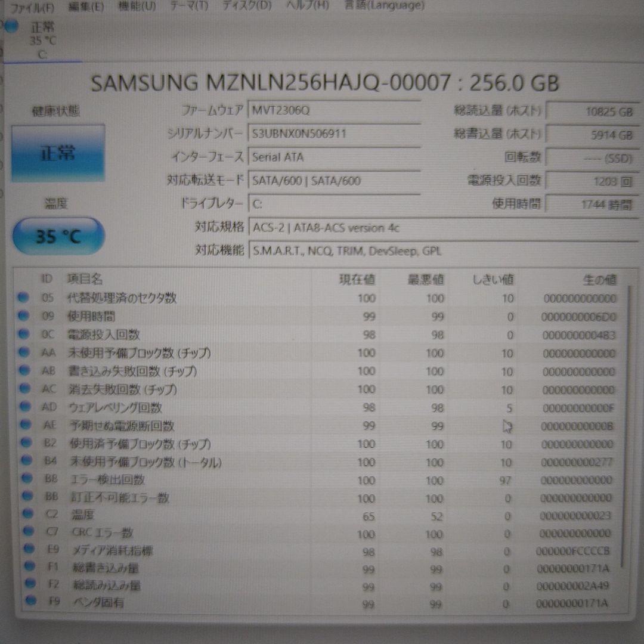Click the status icon for row B4

click(27, 460)
